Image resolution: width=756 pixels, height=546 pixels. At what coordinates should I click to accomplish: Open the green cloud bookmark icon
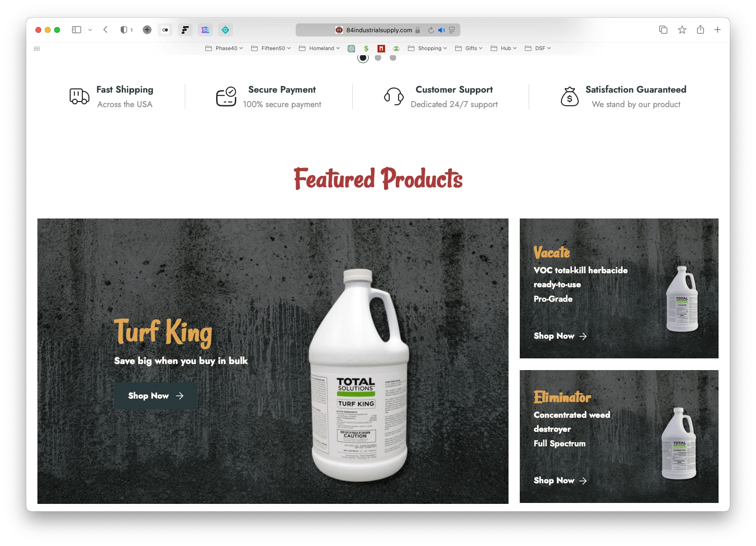[396, 48]
